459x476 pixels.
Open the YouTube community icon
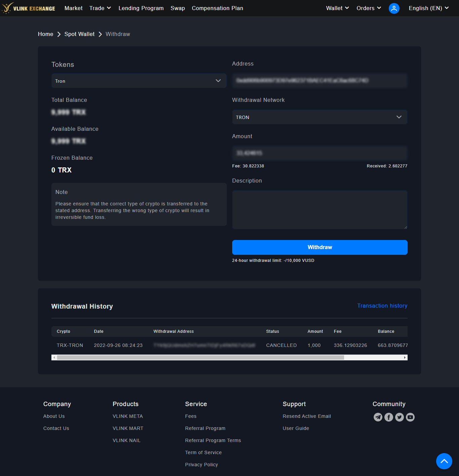coord(410,417)
